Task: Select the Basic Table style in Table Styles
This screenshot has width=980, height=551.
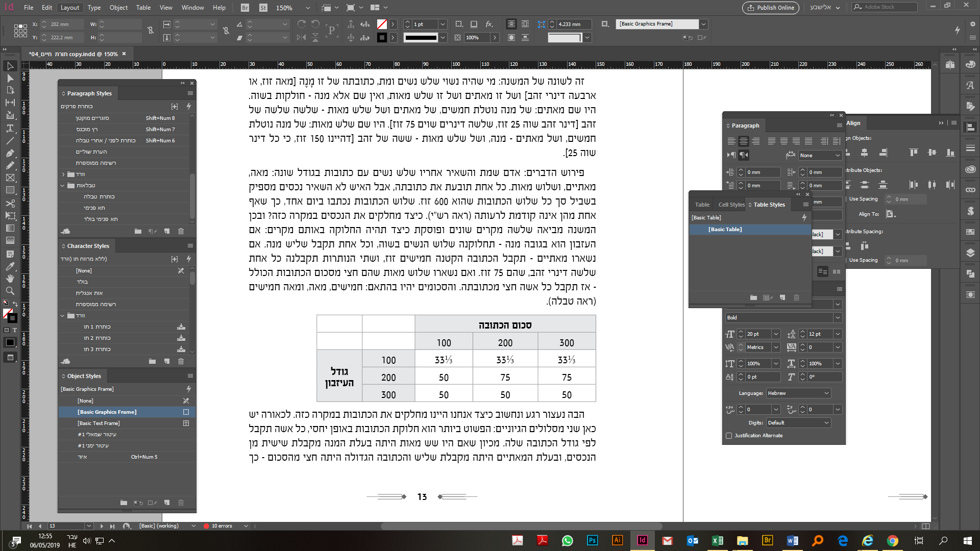Action: tap(725, 229)
